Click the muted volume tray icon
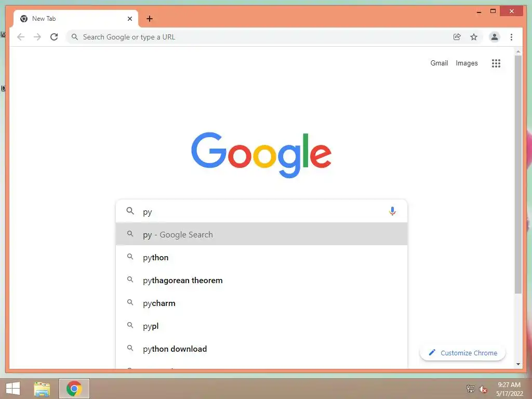The height and width of the screenshot is (399, 532). click(483, 389)
